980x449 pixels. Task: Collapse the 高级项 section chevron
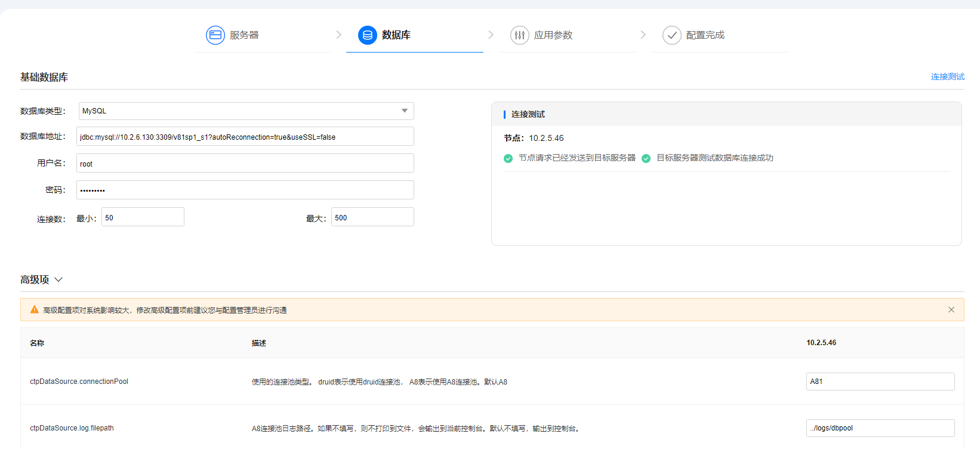point(58,279)
